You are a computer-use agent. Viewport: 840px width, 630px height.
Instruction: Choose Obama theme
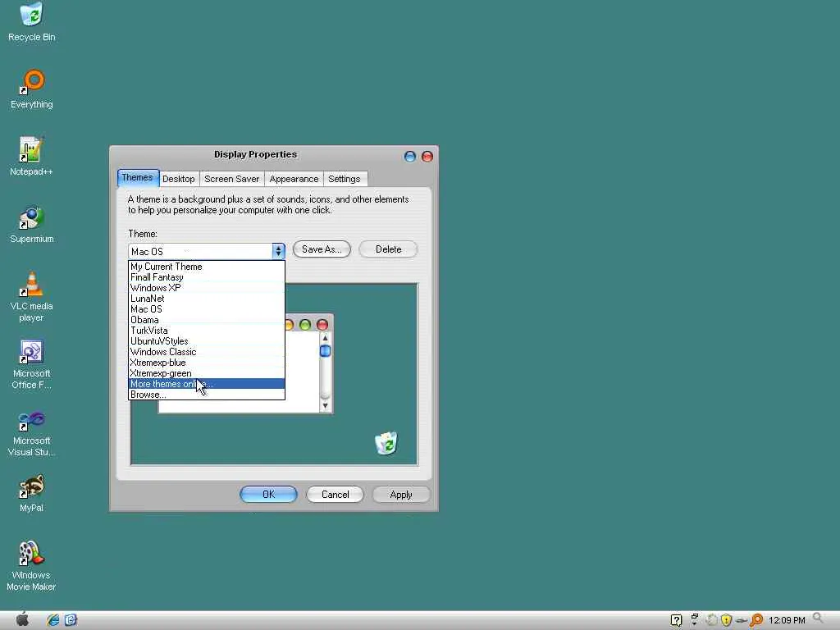tap(206, 320)
